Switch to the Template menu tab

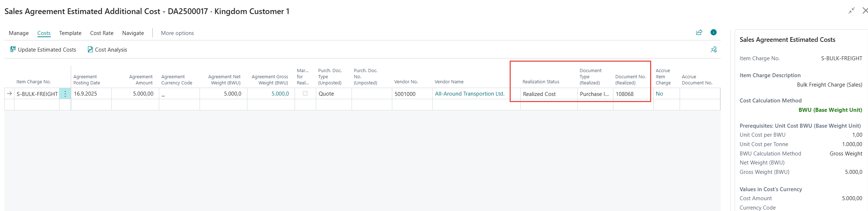70,33
